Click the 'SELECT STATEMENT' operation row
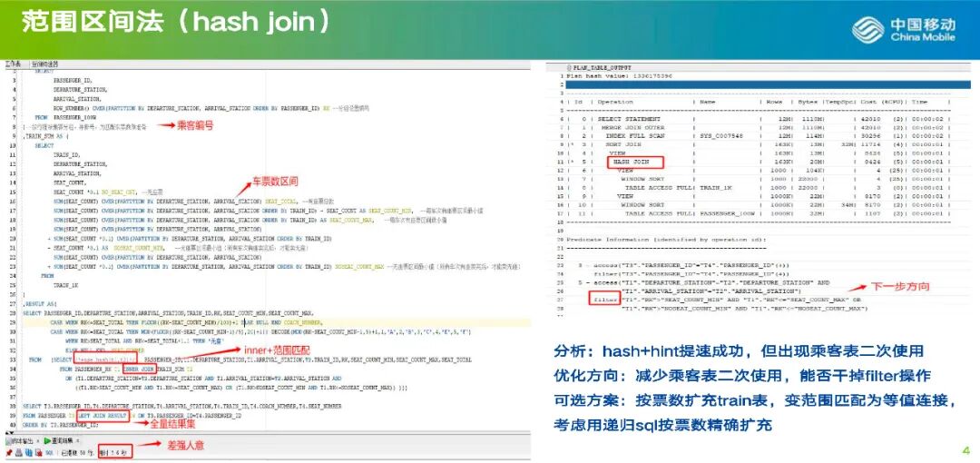980x463 pixels. click(x=630, y=119)
